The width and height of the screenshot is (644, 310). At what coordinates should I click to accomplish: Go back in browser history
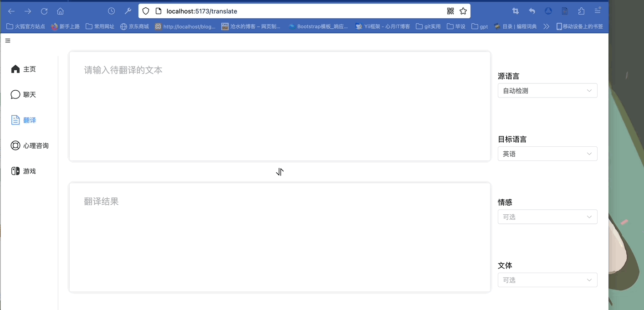11,11
